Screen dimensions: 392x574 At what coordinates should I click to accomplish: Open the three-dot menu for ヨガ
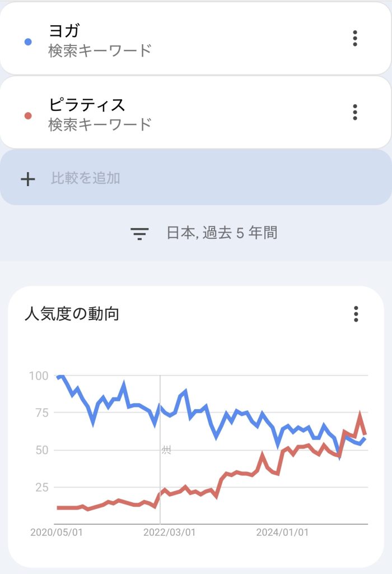[354, 39]
